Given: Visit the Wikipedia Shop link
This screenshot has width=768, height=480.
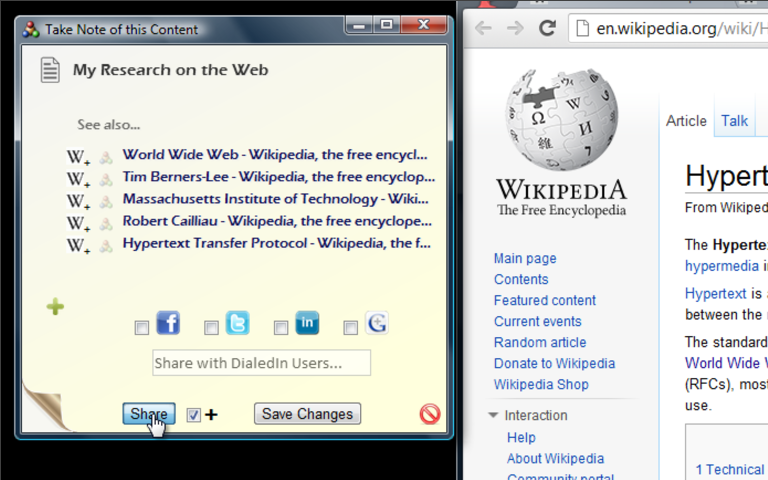Looking at the screenshot, I should click(541, 384).
